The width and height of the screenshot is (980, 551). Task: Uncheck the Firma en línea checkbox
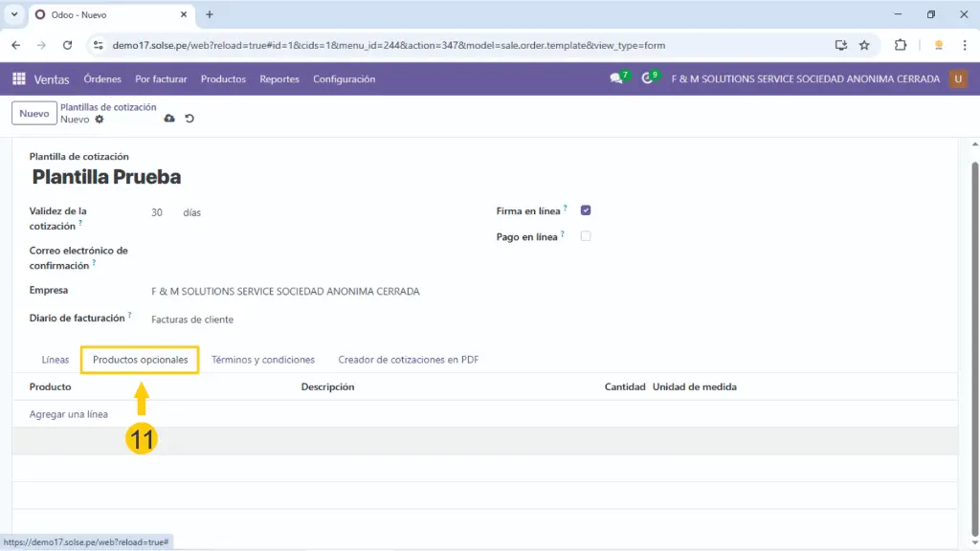pos(586,210)
